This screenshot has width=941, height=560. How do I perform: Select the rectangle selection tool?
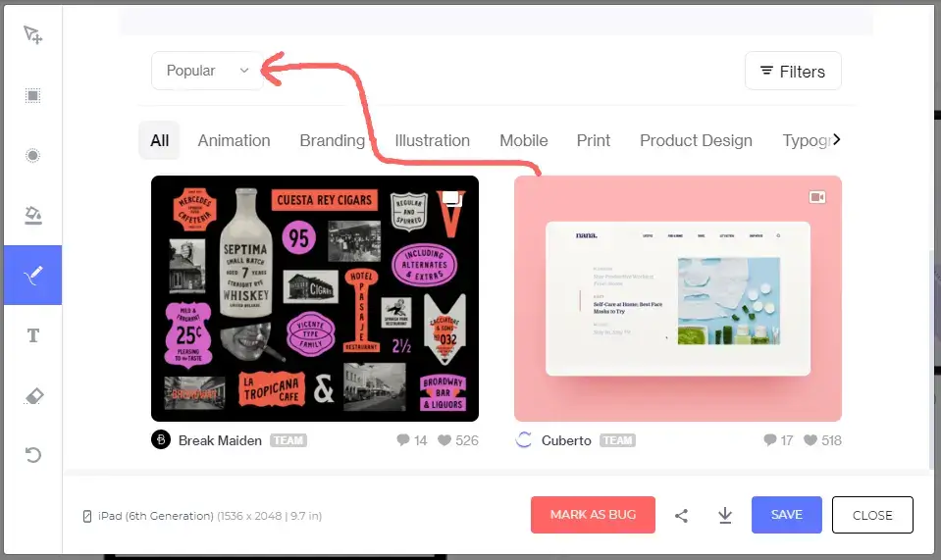(x=32, y=95)
